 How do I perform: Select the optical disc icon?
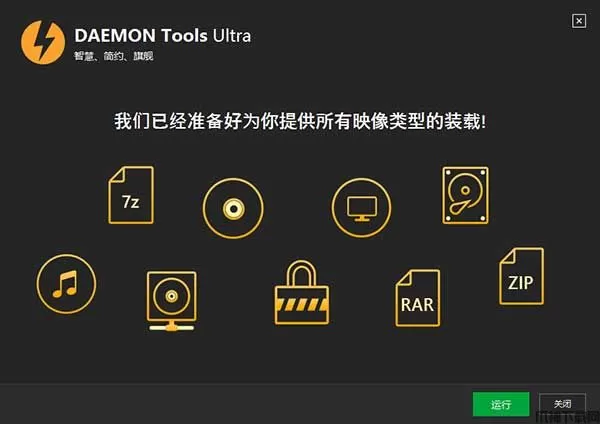[233, 209]
